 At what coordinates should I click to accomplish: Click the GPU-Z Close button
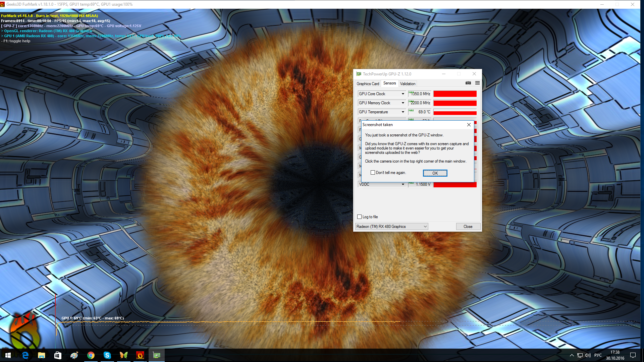(x=468, y=227)
